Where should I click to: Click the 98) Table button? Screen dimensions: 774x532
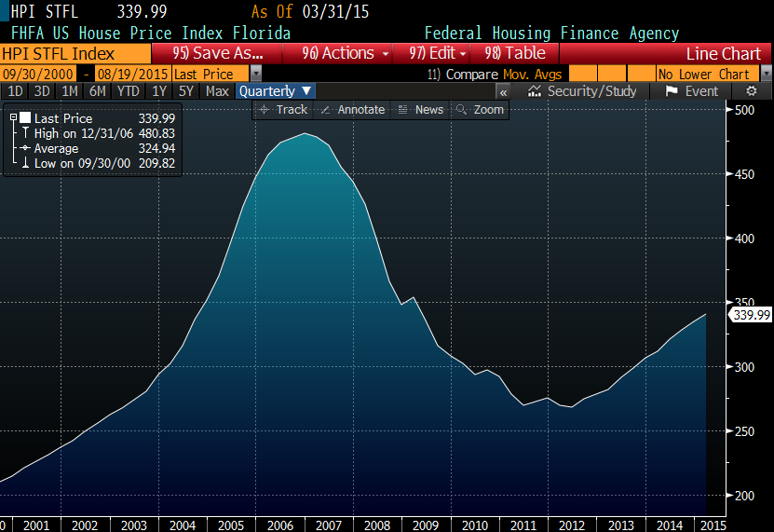515,53
